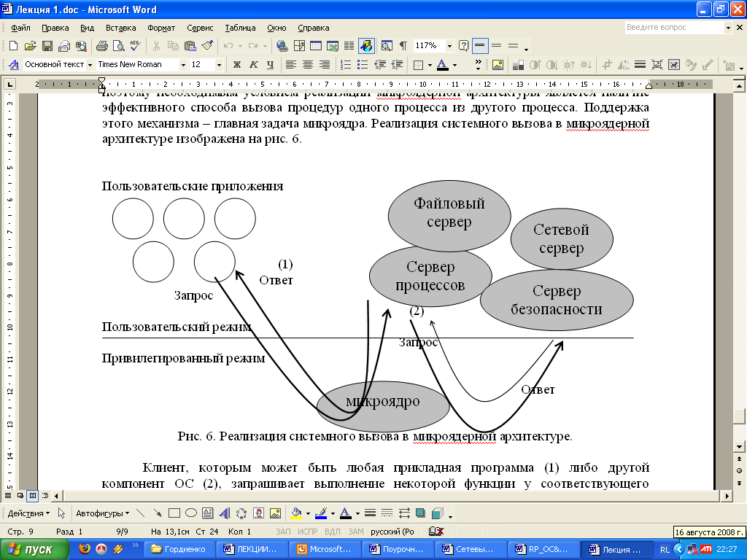This screenshot has width=747, height=560.
Task: Open the Columns layout button
Action: coord(349,46)
